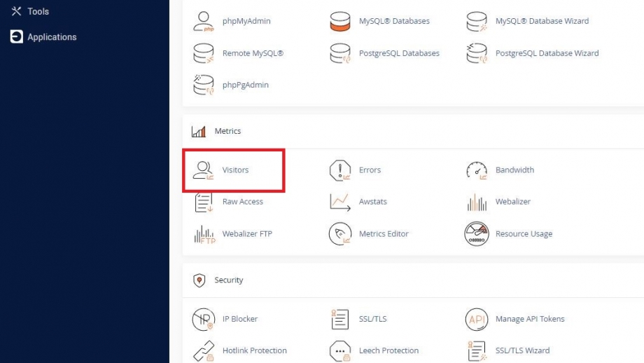Click the Raw Access icon

coord(204,202)
